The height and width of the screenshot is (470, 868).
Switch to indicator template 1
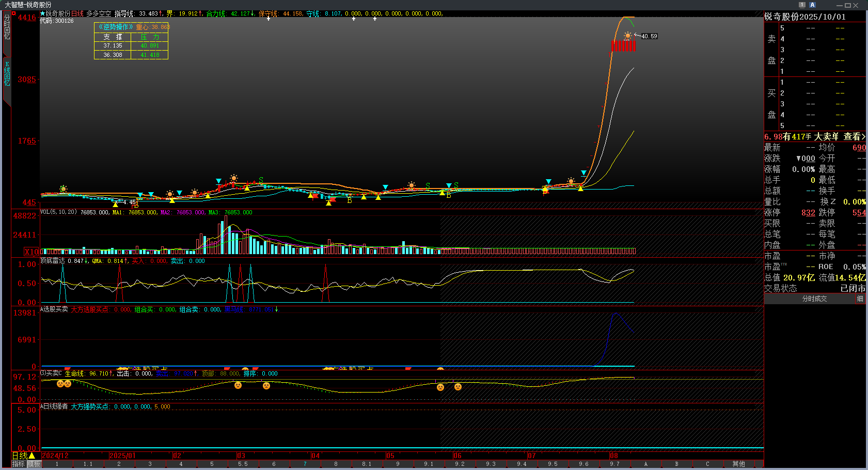[x=57, y=464]
